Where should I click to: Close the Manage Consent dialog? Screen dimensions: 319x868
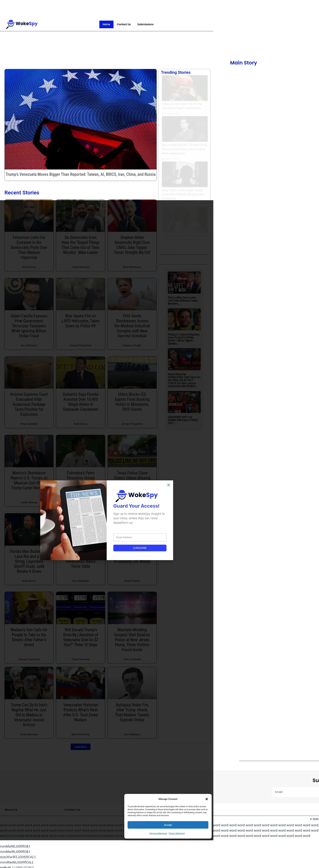pos(207,799)
